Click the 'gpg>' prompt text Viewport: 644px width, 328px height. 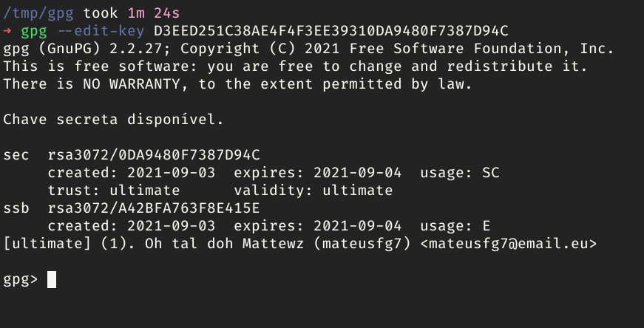20,279
